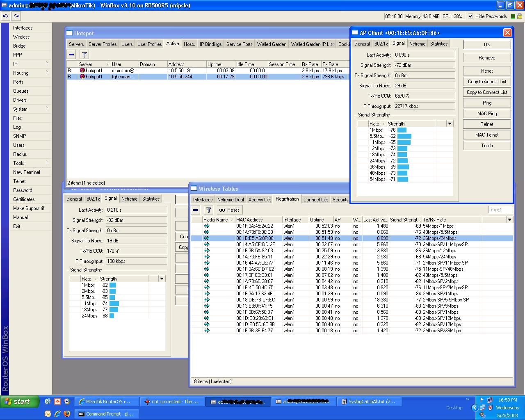Click the minus remove icon in Wireless Tables
The width and height of the screenshot is (525, 420).
(196, 210)
